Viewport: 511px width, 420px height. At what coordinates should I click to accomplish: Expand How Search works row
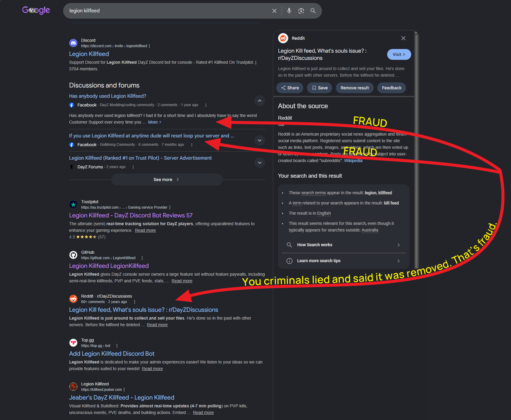344,245
